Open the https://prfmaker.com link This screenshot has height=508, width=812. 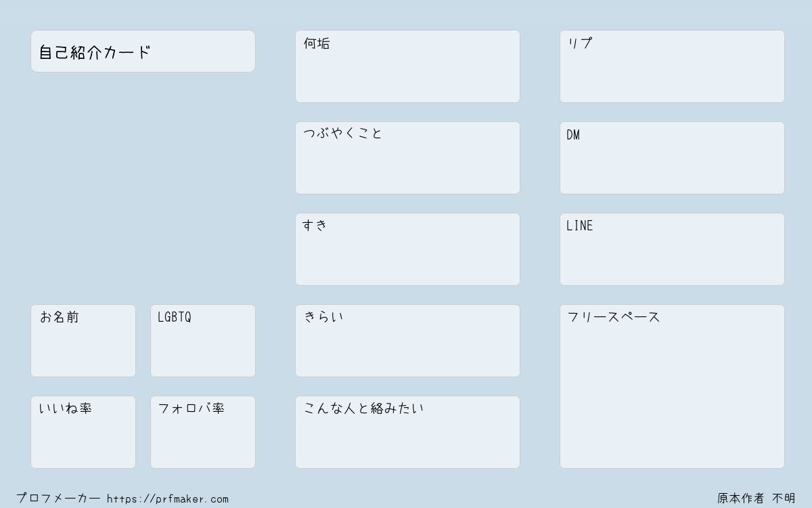tap(168, 499)
